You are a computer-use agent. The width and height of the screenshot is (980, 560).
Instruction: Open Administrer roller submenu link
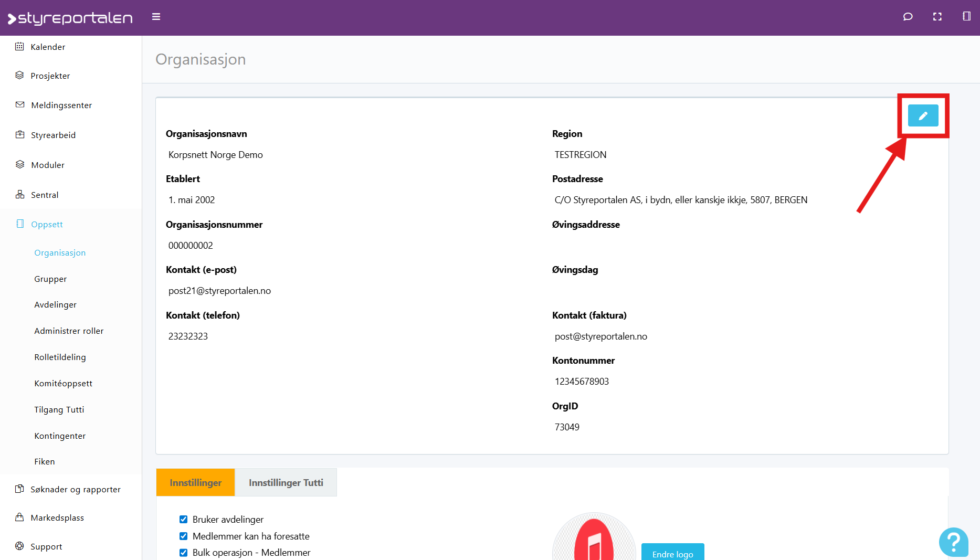tap(69, 331)
